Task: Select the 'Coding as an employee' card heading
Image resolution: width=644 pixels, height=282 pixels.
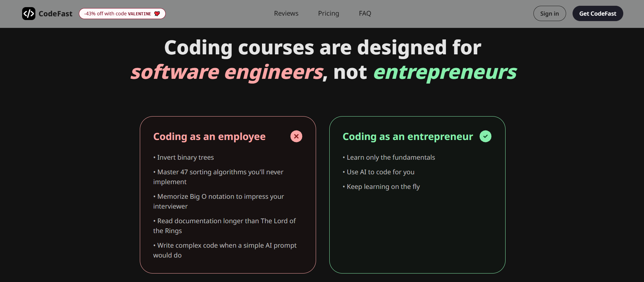Action: [x=209, y=136]
